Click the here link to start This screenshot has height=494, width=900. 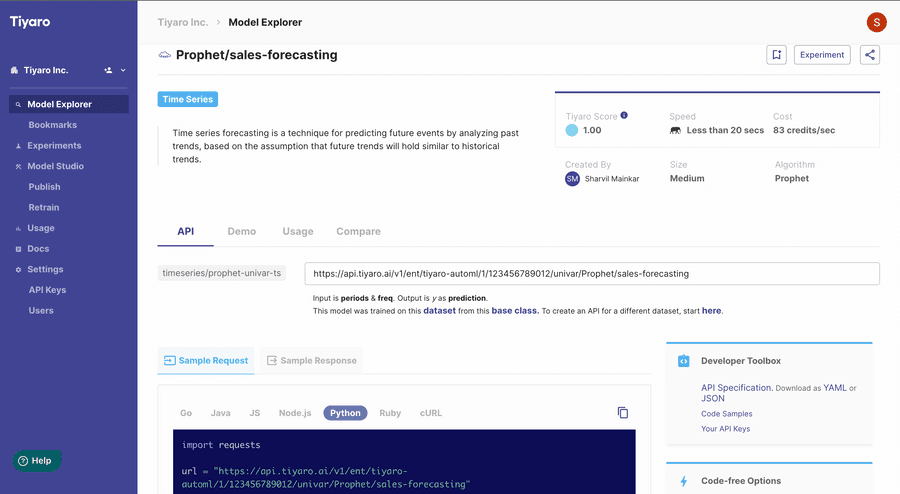tap(711, 310)
